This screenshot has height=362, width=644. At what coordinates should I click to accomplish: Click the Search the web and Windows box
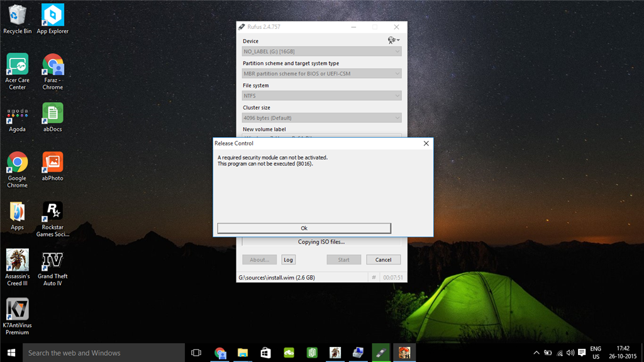[104, 353]
